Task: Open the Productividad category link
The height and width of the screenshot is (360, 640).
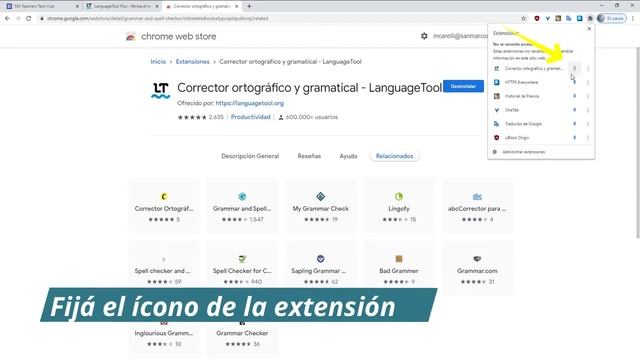Action: [x=251, y=117]
